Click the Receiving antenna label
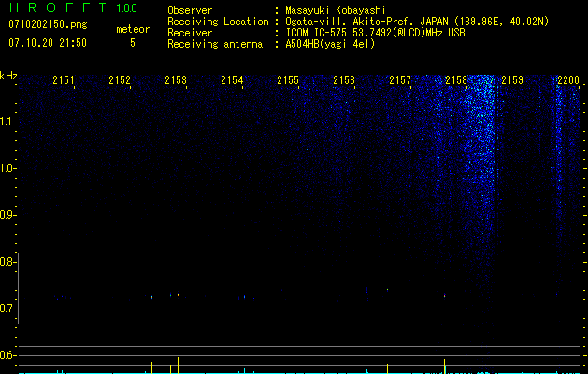 tap(215, 44)
